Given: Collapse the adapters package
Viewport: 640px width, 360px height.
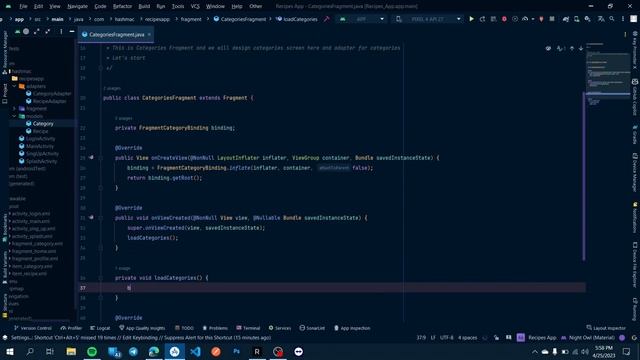Looking at the screenshot, I should click(x=14, y=86).
